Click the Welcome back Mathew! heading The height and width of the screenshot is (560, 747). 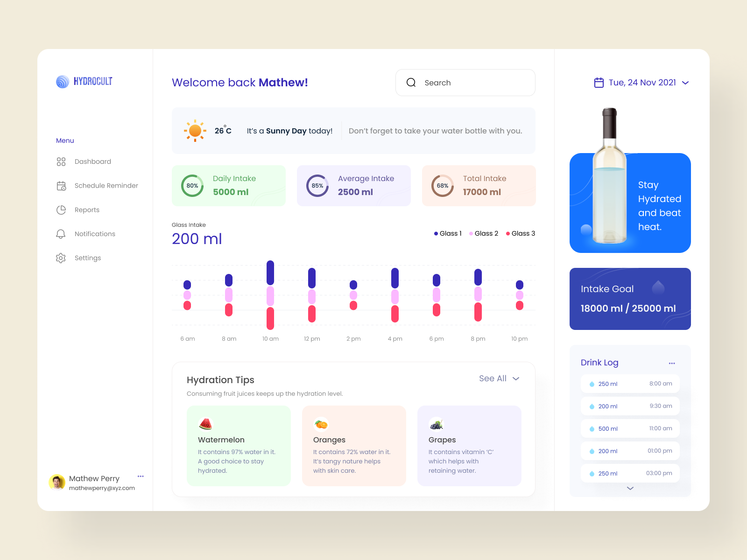pos(240,83)
